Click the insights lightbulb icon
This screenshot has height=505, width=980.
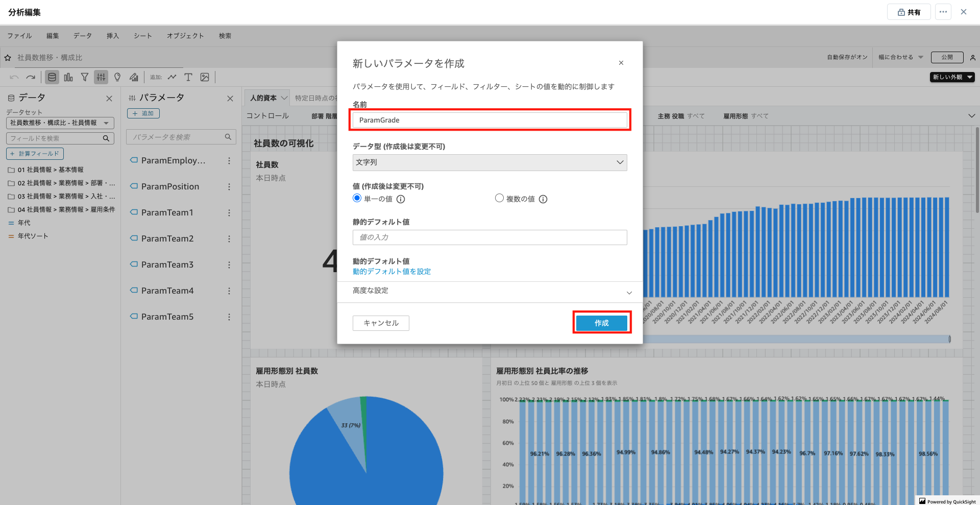click(117, 77)
